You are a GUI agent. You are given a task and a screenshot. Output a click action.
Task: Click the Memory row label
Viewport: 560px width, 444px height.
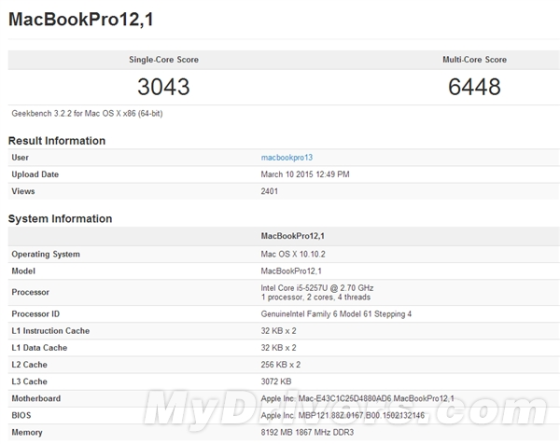click(x=27, y=433)
